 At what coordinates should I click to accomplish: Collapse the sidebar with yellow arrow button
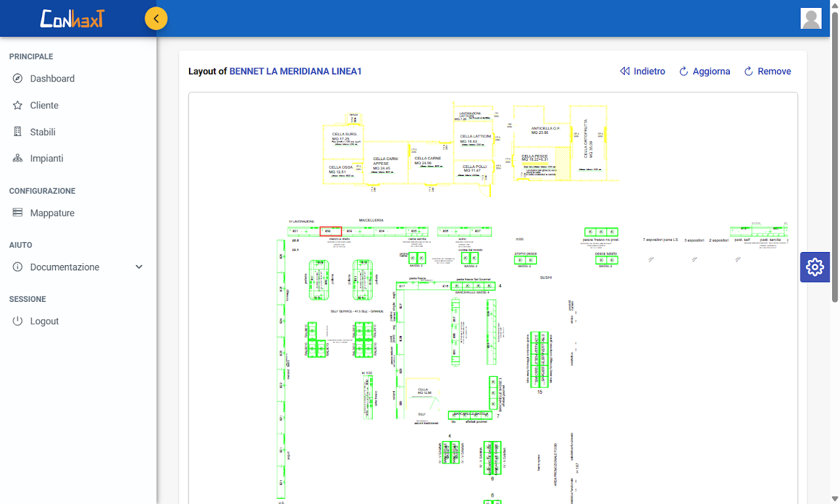(x=156, y=18)
